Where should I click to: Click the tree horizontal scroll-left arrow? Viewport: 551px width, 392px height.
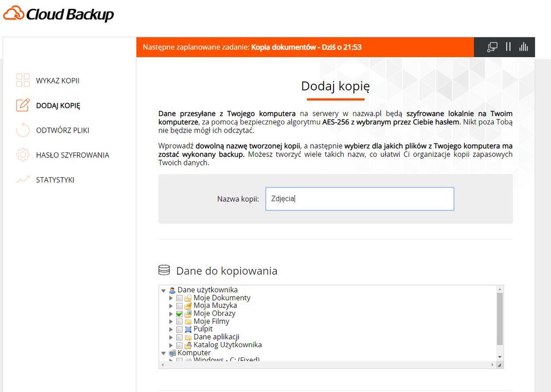point(162,365)
